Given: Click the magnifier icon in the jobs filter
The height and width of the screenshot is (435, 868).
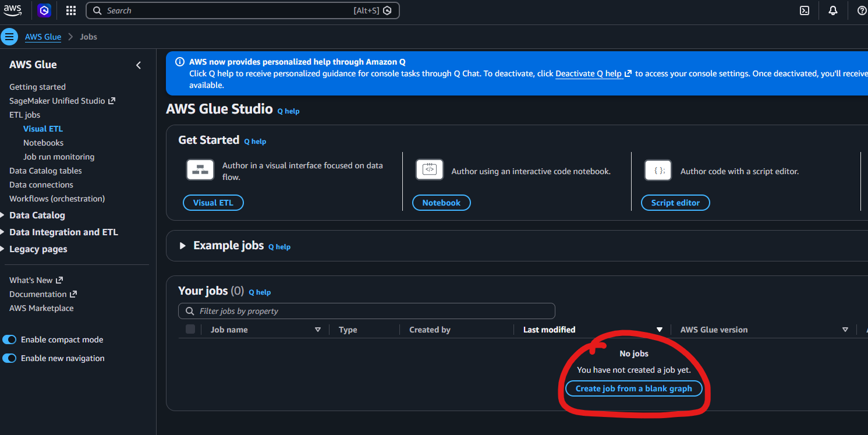Looking at the screenshot, I should click(190, 311).
